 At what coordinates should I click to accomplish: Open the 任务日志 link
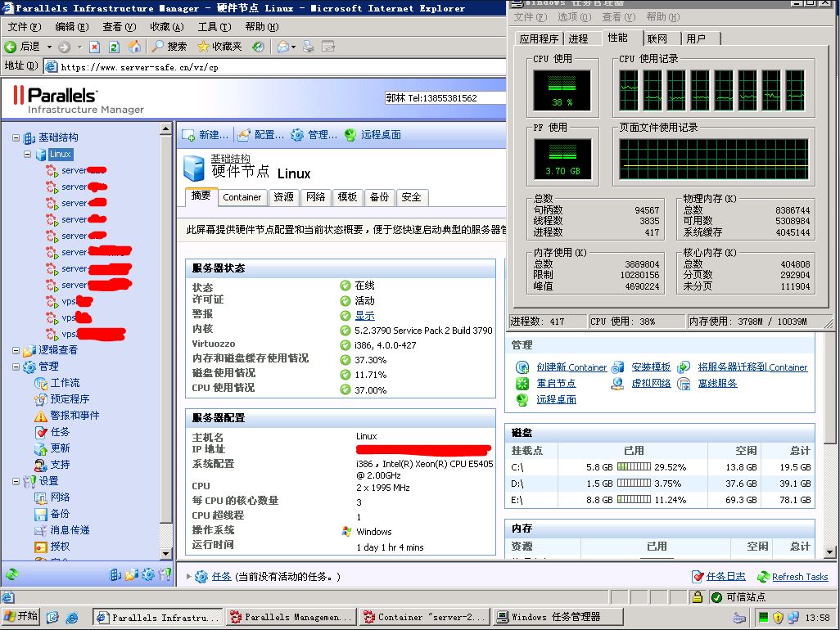(726, 577)
